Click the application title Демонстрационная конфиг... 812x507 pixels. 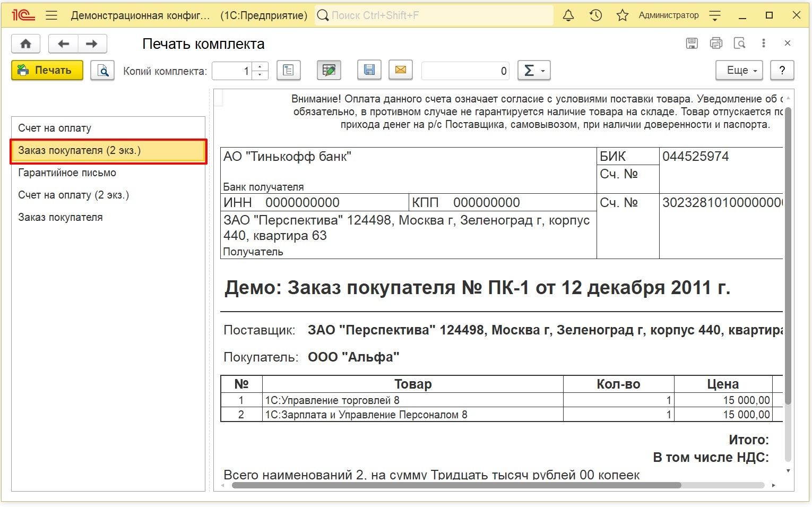[x=141, y=15]
